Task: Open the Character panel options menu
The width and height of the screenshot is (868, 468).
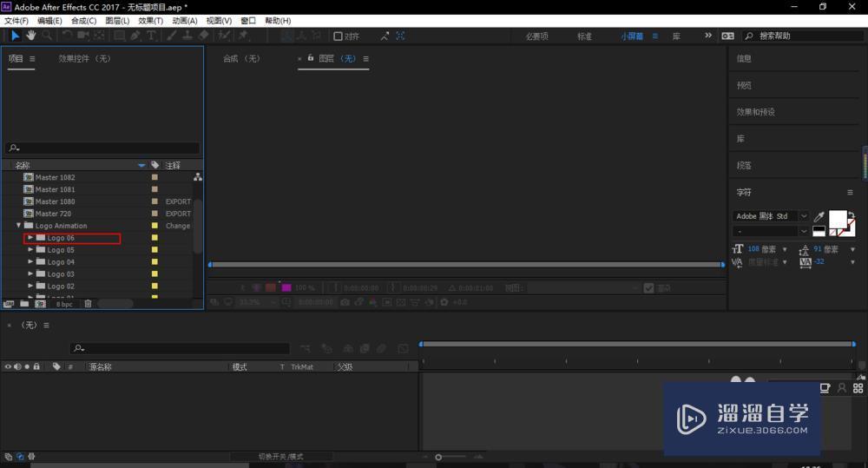Action: [x=850, y=192]
